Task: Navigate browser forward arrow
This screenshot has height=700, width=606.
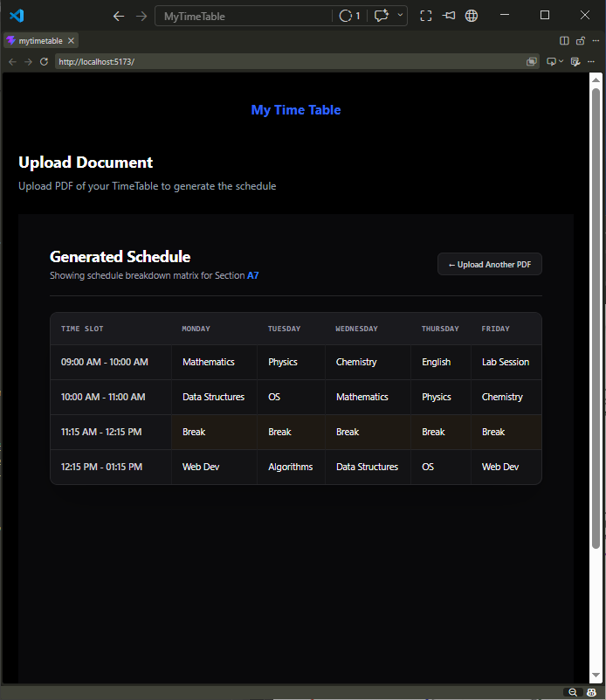Action: tap(28, 61)
